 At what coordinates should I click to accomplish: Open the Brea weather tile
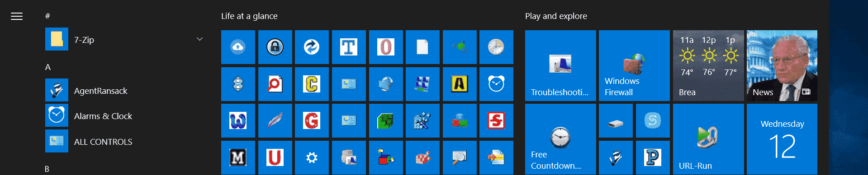(x=708, y=65)
